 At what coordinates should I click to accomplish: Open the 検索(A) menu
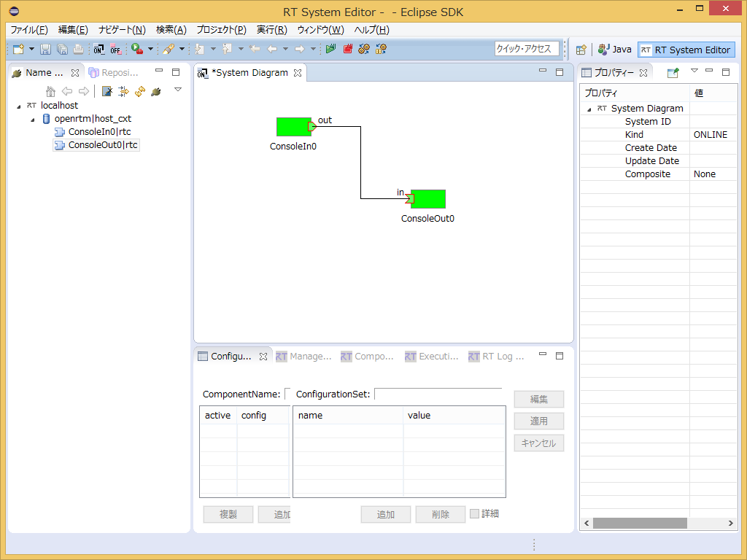(x=171, y=29)
